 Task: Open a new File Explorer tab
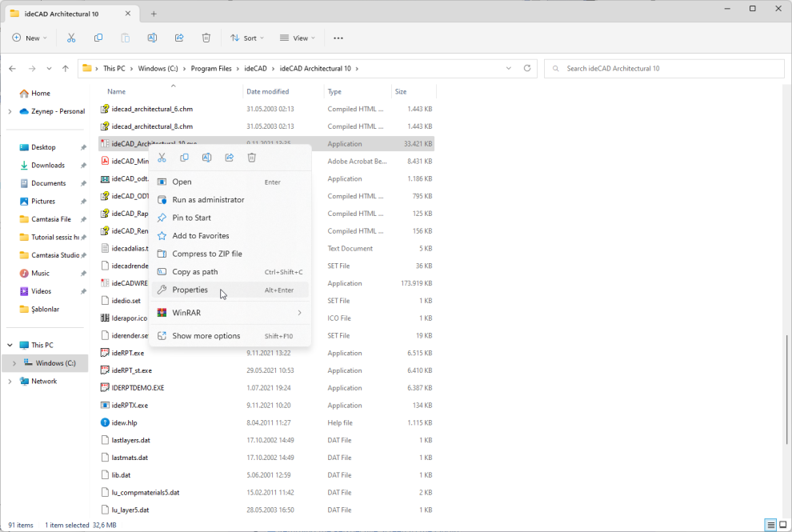click(x=154, y=14)
